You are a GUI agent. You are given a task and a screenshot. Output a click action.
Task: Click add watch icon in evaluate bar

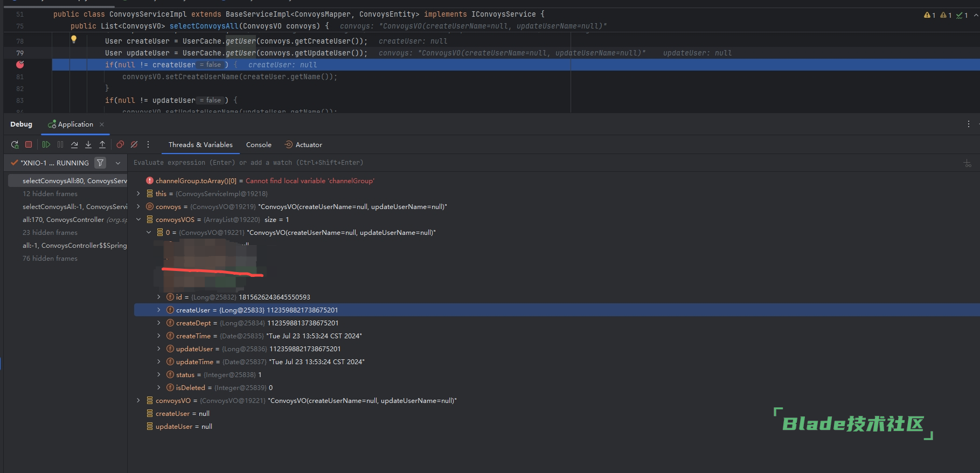pyautogui.click(x=968, y=163)
